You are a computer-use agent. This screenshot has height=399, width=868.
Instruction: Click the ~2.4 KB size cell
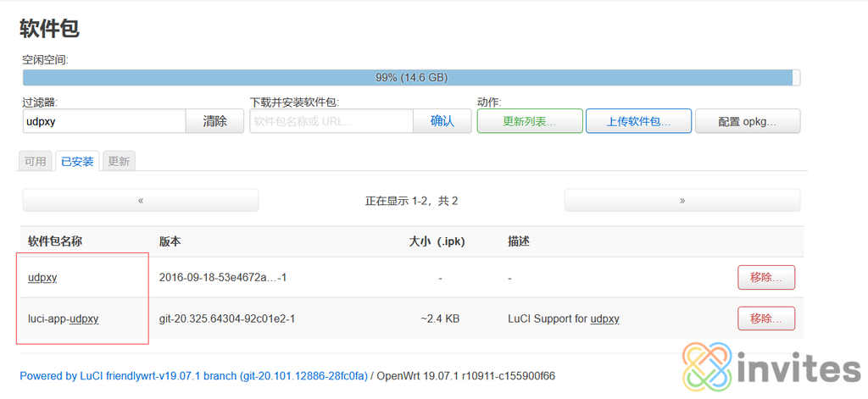tap(440, 319)
